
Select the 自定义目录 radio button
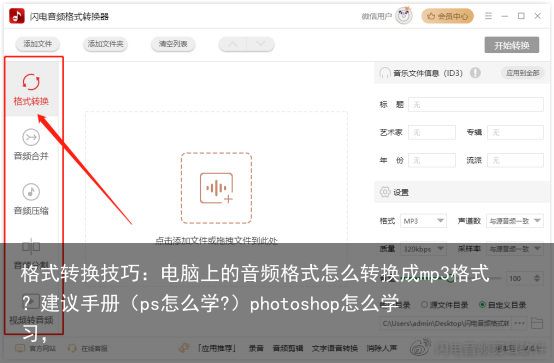[x=482, y=304]
